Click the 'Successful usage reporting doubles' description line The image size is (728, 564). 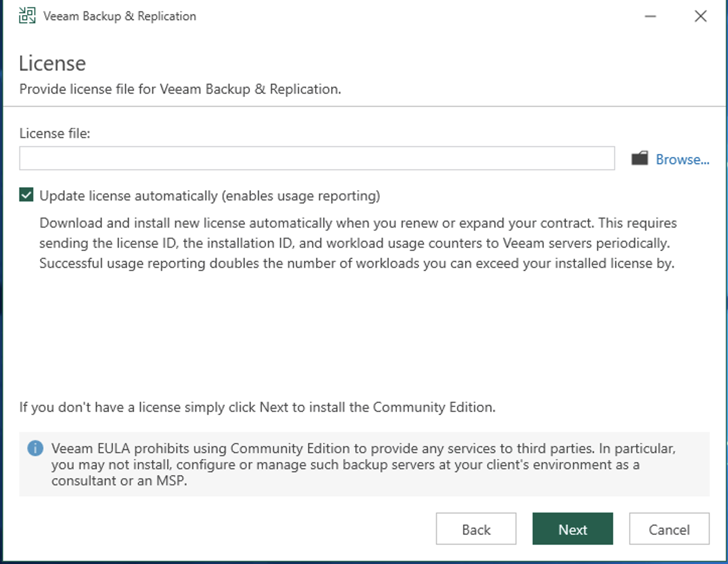point(356,263)
